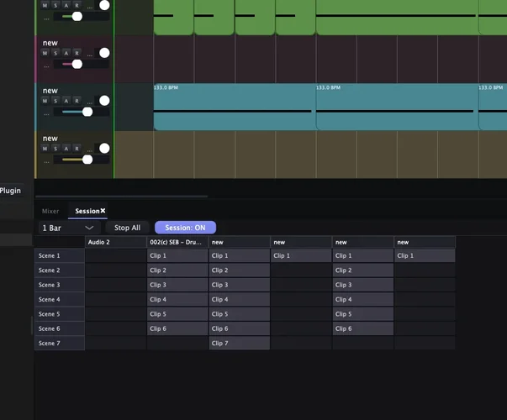Switch to the Mixer tab
The image size is (507, 420).
click(50, 211)
